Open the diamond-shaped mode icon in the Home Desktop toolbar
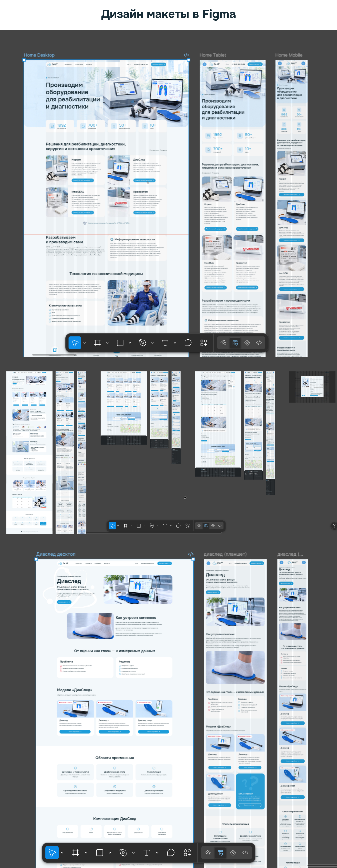 (x=247, y=343)
